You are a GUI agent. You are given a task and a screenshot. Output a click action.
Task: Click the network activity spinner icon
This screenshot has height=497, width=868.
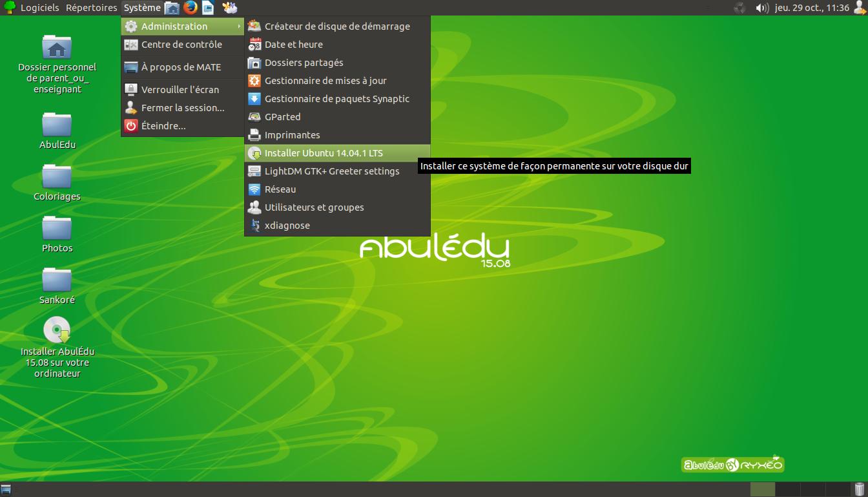click(741, 8)
